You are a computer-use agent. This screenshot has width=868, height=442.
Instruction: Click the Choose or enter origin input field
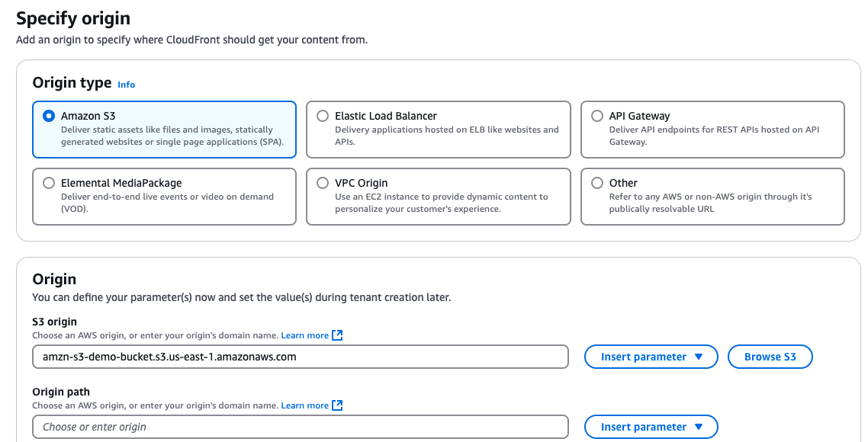[300, 427]
